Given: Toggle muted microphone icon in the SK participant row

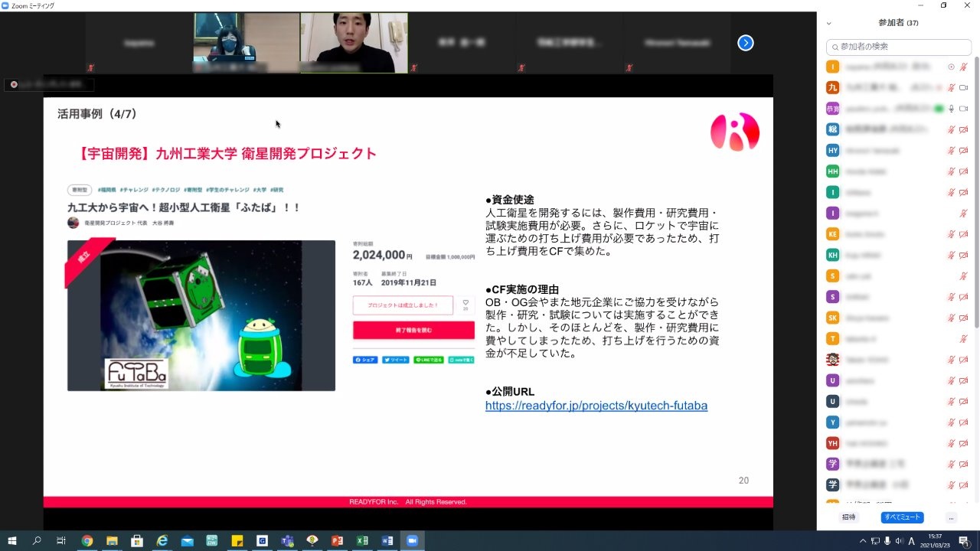Looking at the screenshot, I should pos(952,318).
